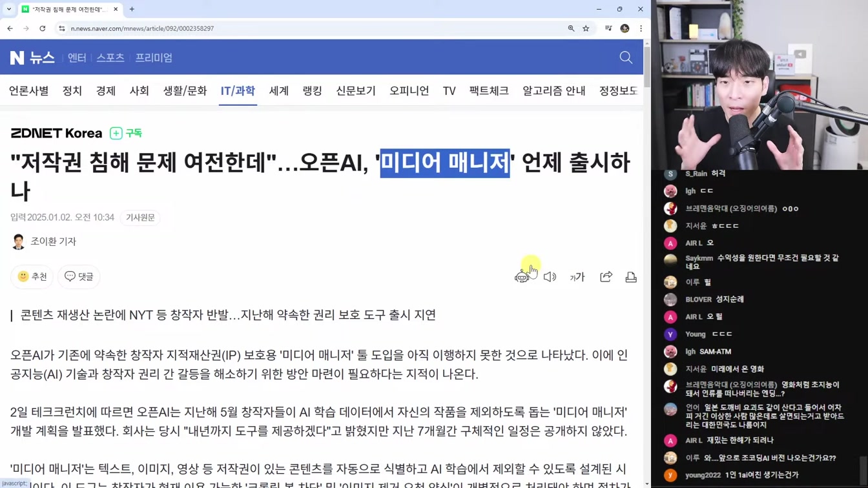Click the reporter's profile photo
Viewport: 868px width, 488px height.
coord(18,241)
